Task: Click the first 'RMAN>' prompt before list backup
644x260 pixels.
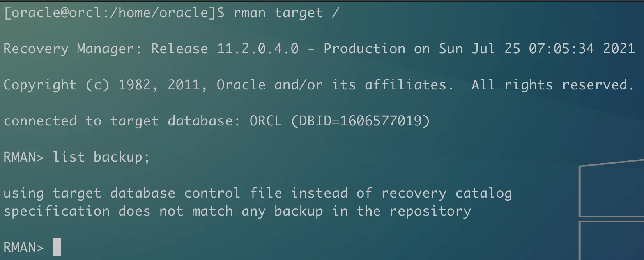Action: click(x=23, y=157)
